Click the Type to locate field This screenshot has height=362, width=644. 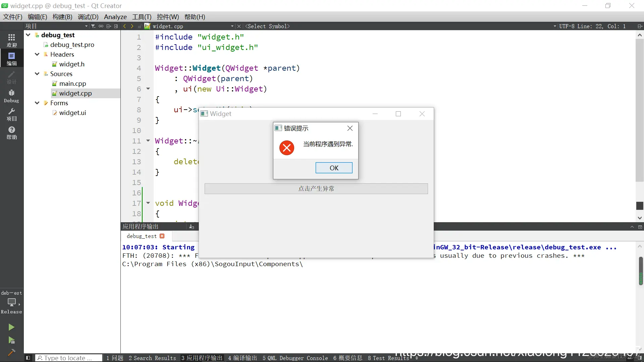69,358
